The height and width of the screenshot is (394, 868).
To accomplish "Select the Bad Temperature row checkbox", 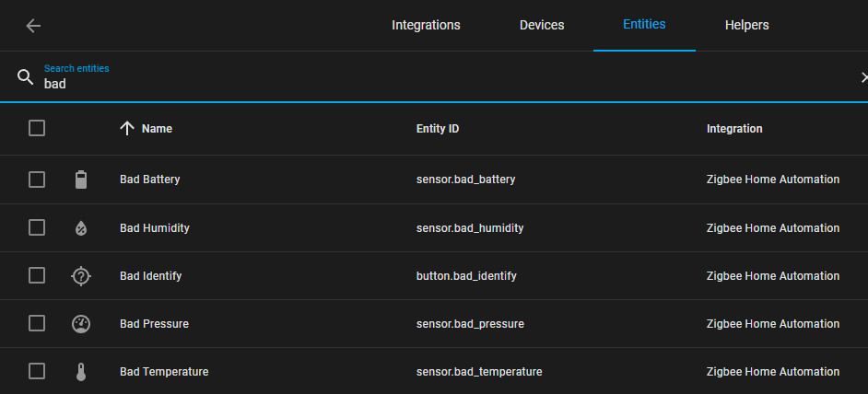I will click(x=37, y=371).
